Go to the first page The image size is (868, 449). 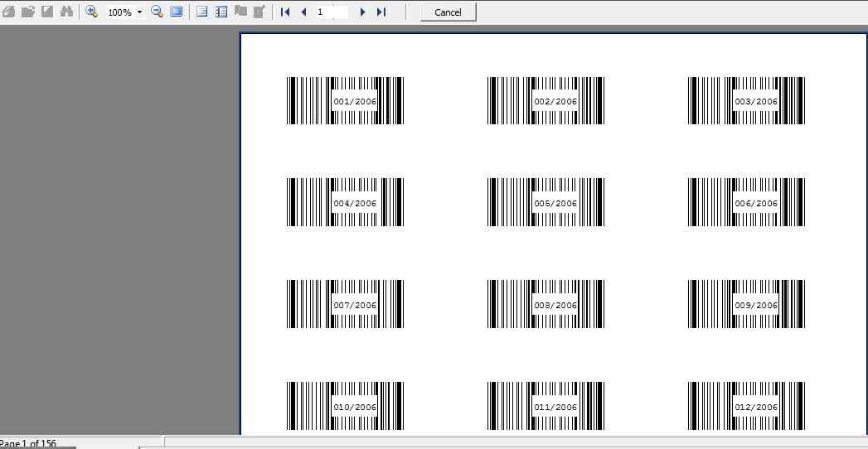286,12
